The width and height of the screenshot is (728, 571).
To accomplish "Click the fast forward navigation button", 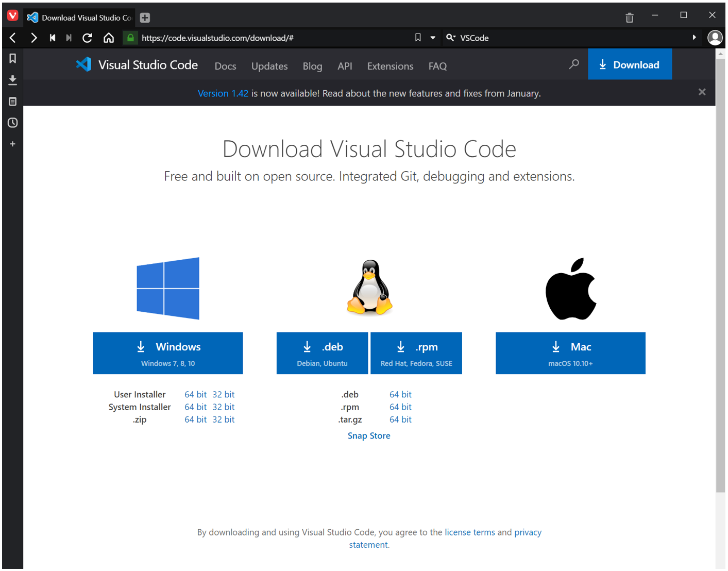I will [x=69, y=38].
